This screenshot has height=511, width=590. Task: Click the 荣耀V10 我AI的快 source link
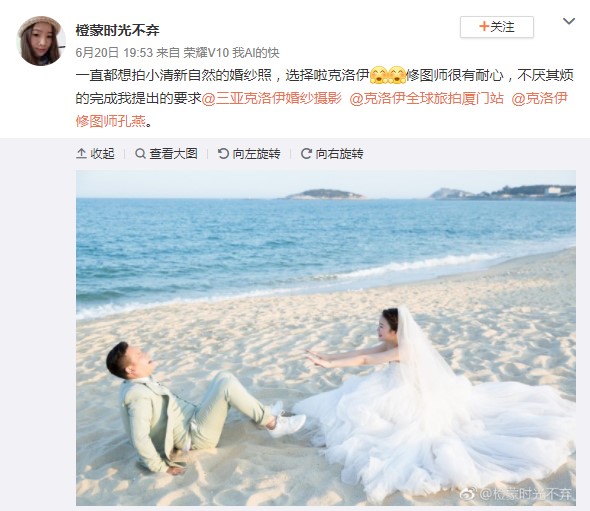tap(231, 53)
